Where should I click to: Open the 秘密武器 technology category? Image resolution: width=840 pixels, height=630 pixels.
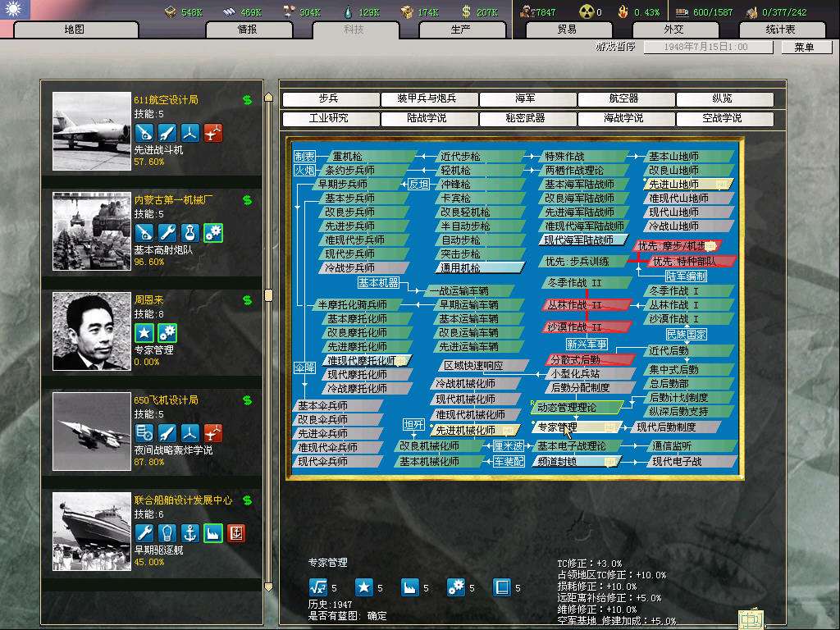525,119
